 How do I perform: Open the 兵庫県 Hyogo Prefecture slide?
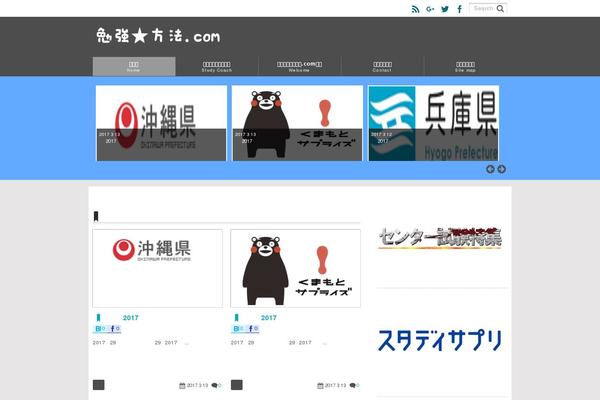pos(434,123)
